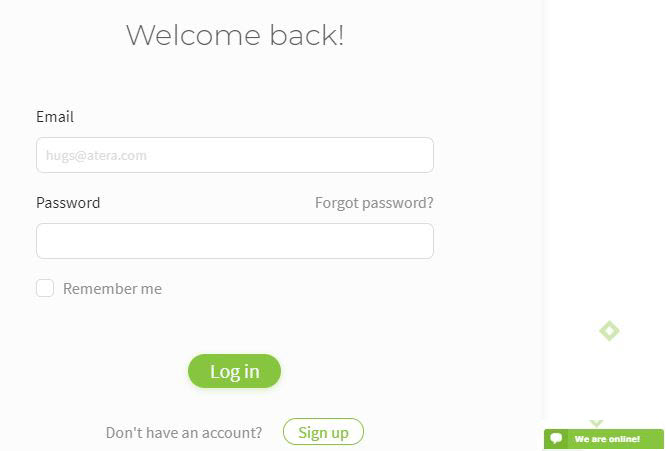Open the We are online! chat bar
Screen dimensions: 666x451
point(604,439)
